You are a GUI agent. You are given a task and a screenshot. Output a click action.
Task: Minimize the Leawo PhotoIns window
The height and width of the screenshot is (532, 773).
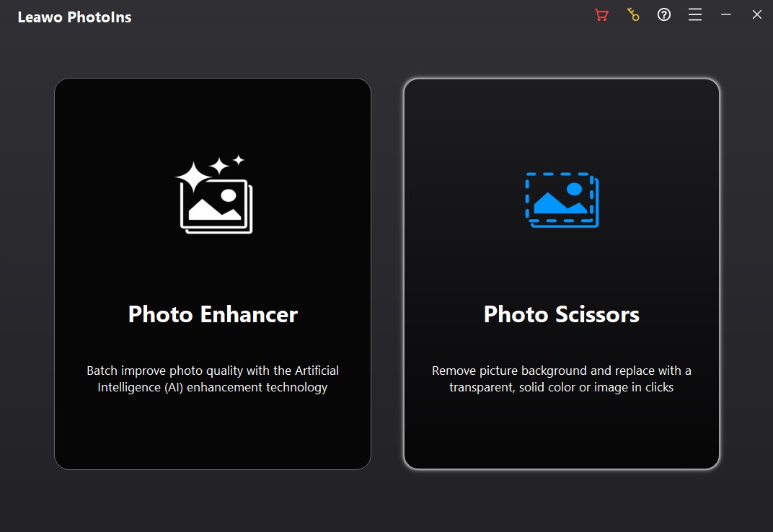click(x=726, y=15)
